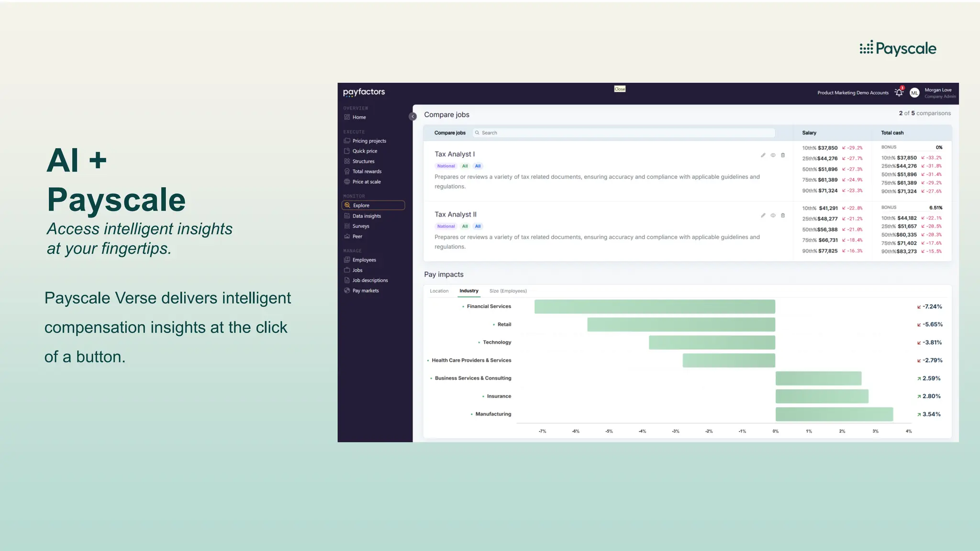Click the ML user avatar
Image resolution: width=980 pixels, height=551 pixels.
click(x=914, y=93)
